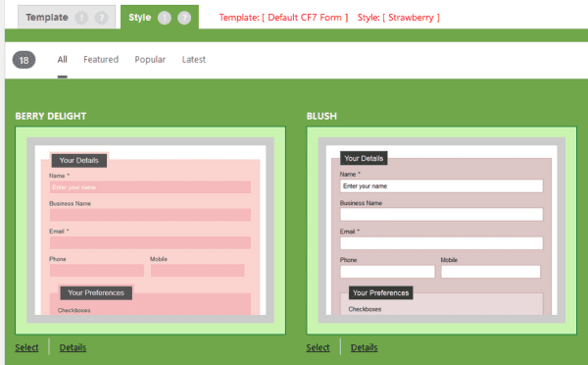Click the 18 styles count badge
This screenshot has width=588, height=365.
pyautogui.click(x=24, y=60)
